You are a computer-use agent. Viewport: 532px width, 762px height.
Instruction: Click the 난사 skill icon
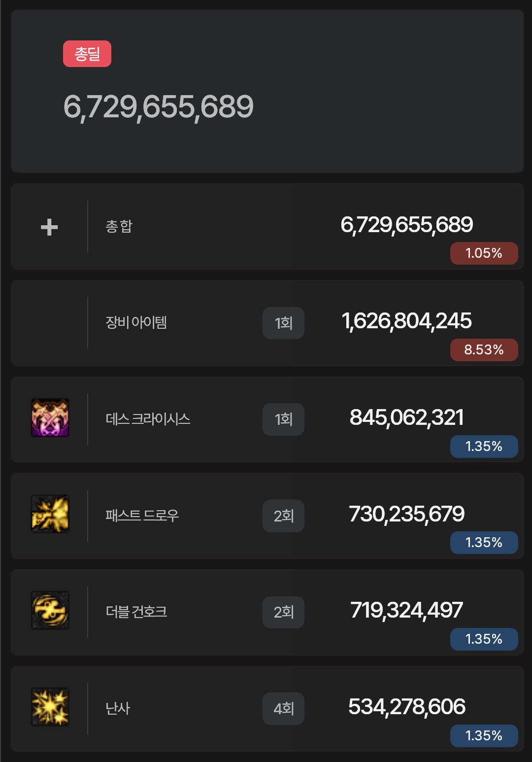50,707
